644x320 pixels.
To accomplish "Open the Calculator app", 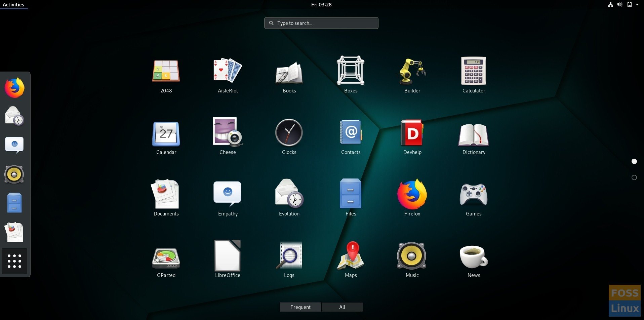I will click(474, 71).
